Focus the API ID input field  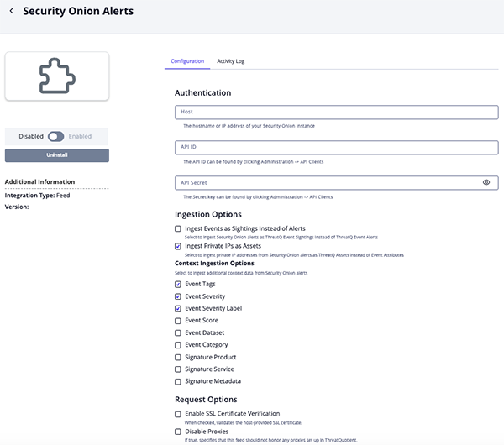point(337,148)
